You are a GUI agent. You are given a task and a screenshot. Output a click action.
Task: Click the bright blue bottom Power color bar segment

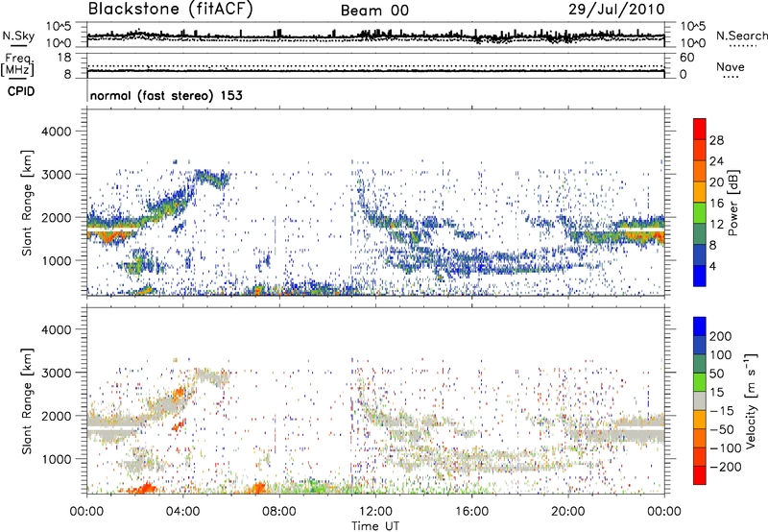tap(700, 276)
